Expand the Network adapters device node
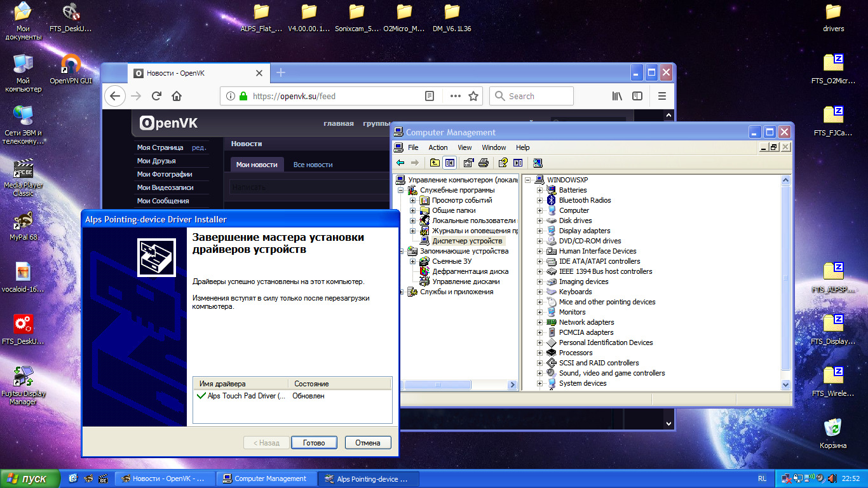The height and width of the screenshot is (488, 868). tap(539, 322)
